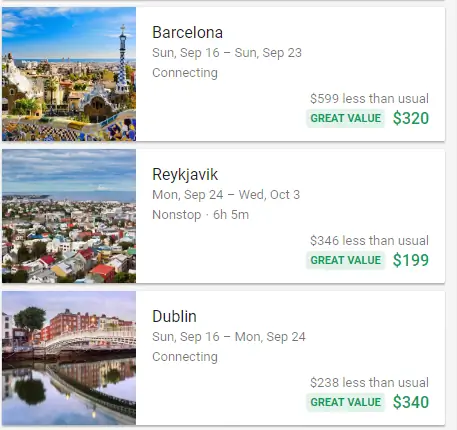Open the Reykjavik cityscape photo

pos(69,216)
